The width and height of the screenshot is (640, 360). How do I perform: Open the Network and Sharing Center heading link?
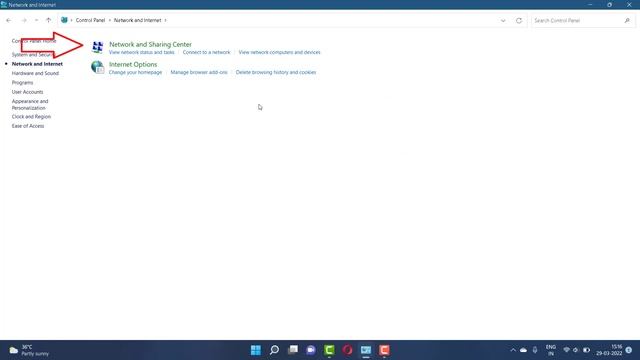150,44
